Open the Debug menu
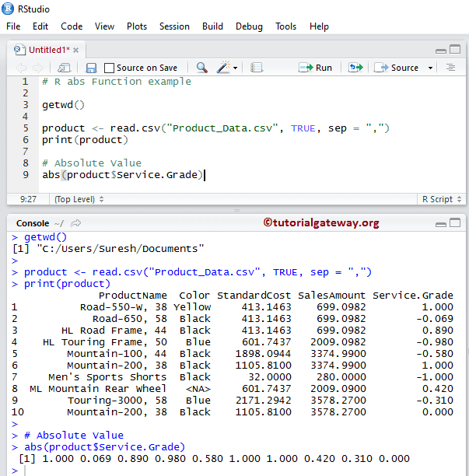 point(249,26)
